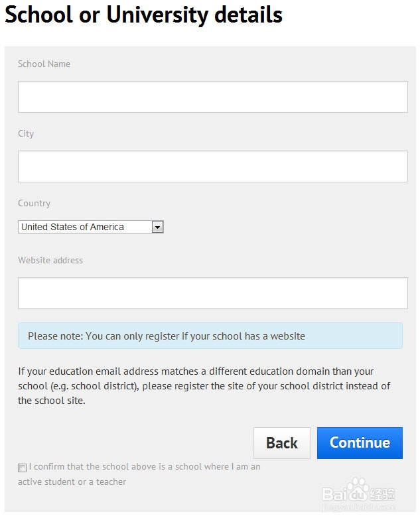Image resolution: width=420 pixels, height=522 pixels.
Task: Focus the City input box
Action: [x=212, y=166]
